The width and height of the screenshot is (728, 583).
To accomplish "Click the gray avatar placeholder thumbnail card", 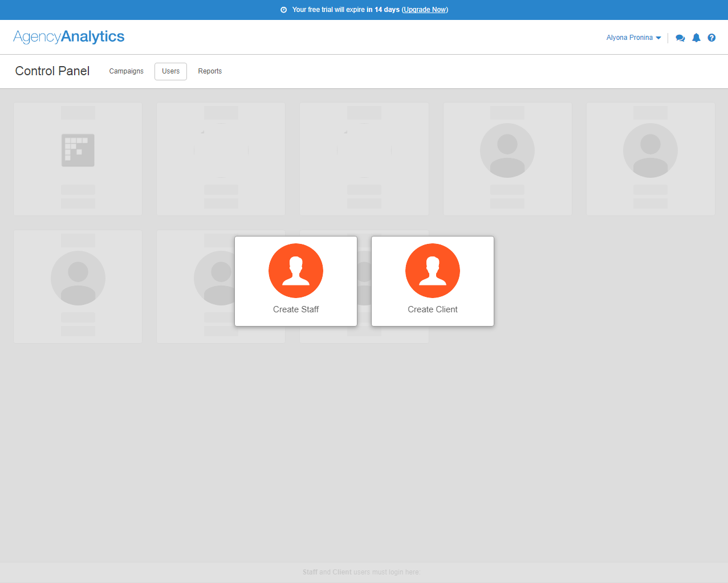I will click(x=507, y=158).
